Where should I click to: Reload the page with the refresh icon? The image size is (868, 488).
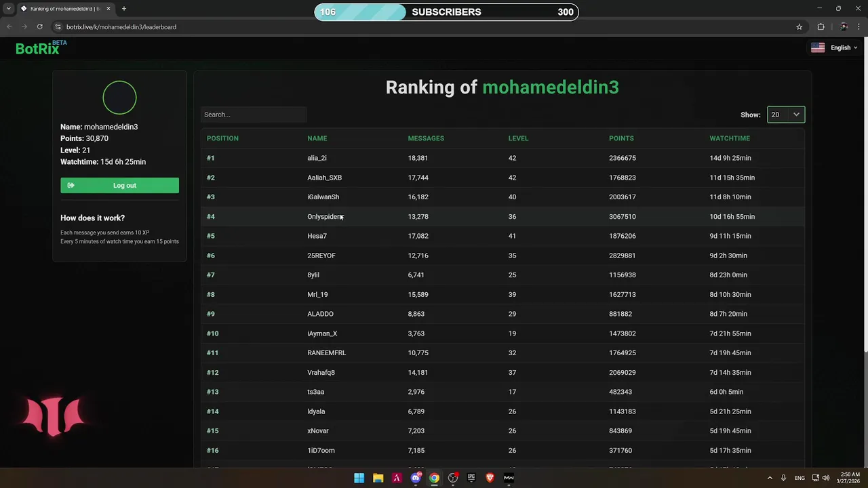tap(40, 27)
